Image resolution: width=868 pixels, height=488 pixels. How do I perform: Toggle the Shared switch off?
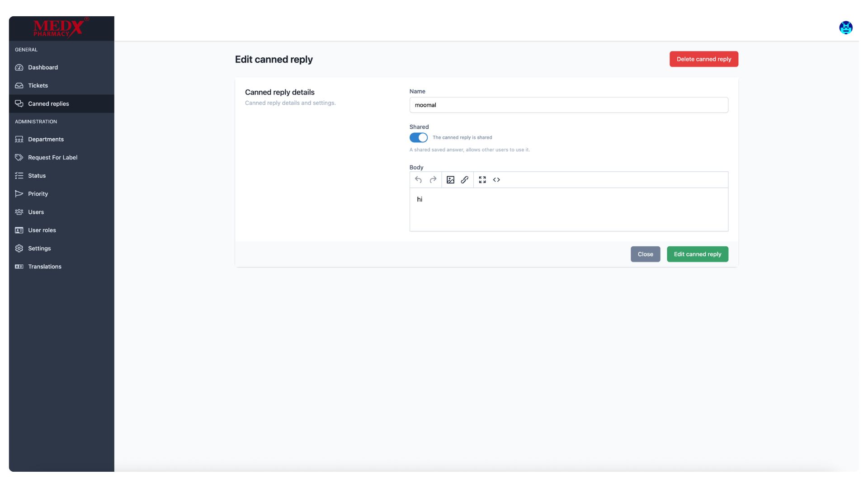coord(418,137)
